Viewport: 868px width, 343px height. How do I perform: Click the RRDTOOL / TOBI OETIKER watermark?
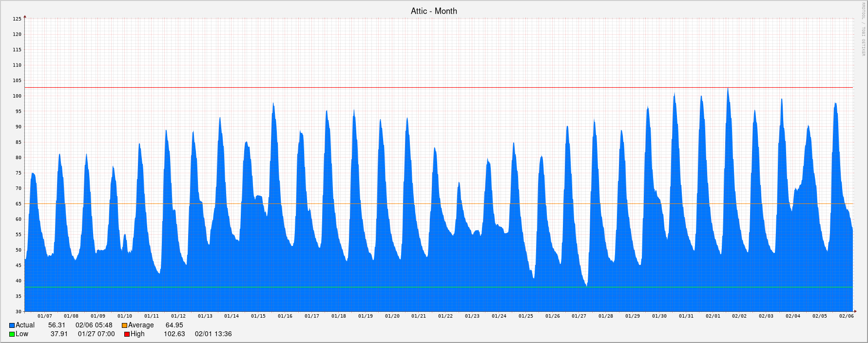tap(863, 29)
